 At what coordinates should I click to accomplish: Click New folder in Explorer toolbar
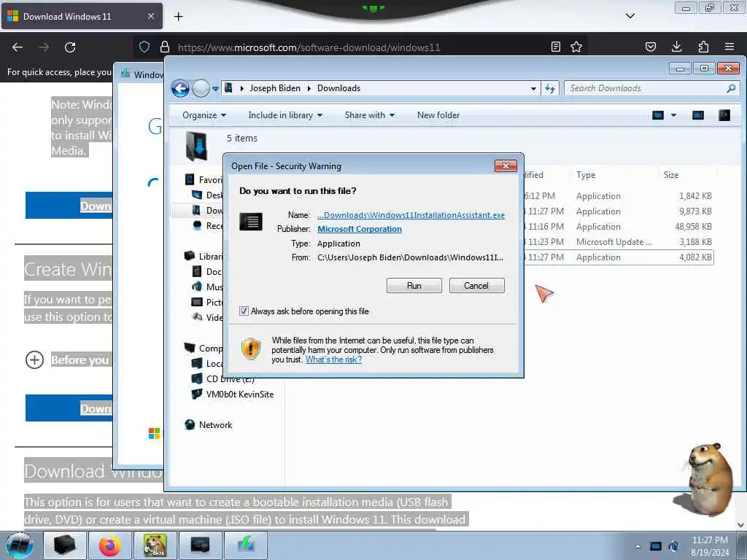coord(438,115)
